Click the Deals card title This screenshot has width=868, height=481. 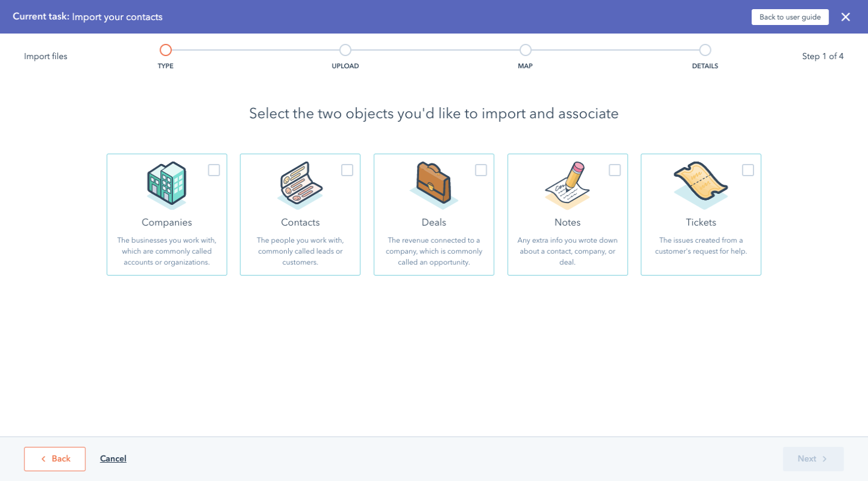(x=434, y=223)
